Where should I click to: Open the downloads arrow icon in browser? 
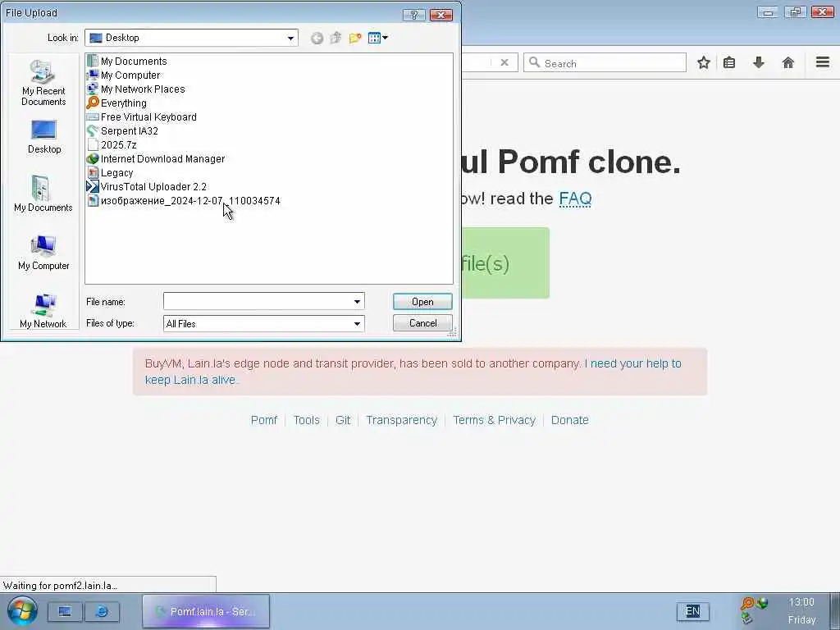click(759, 62)
